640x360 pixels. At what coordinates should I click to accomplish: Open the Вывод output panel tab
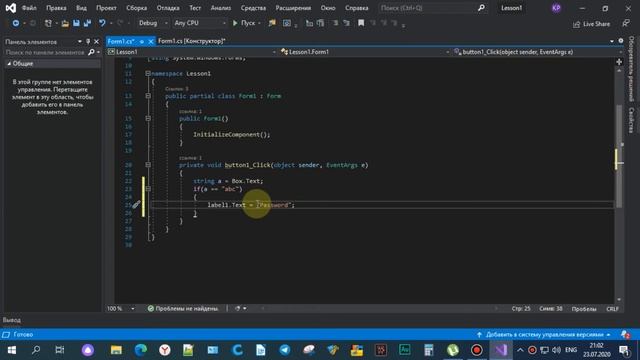pyautogui.click(x=12, y=320)
